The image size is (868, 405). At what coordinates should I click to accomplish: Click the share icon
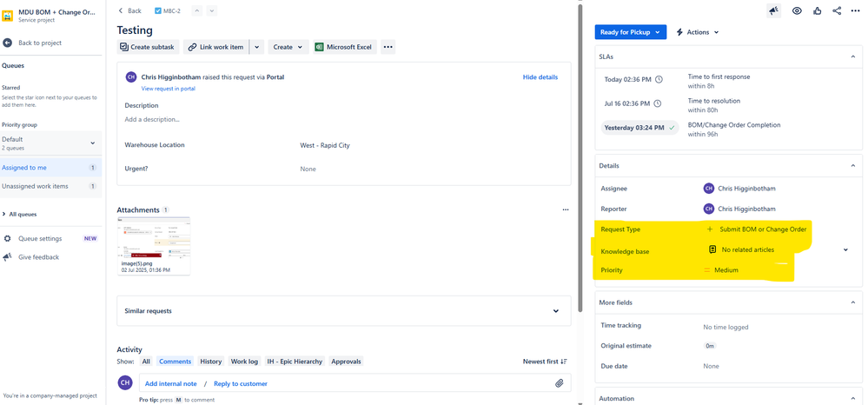pos(837,10)
